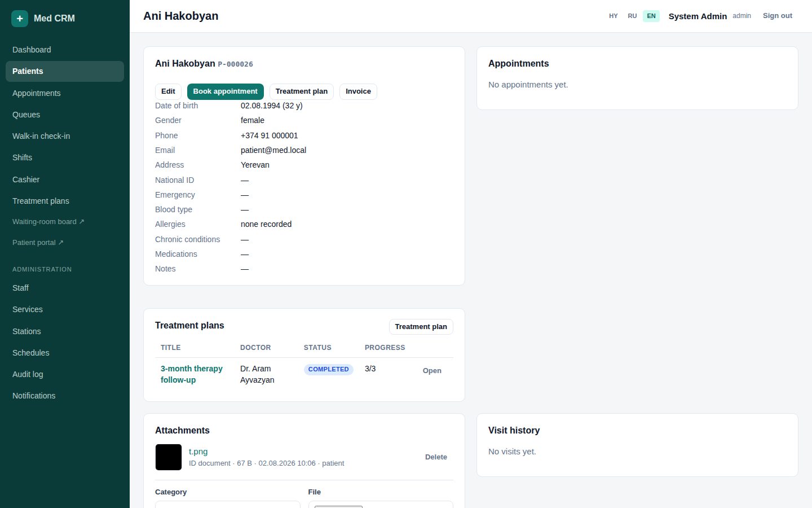
Task: Open Schedules in the sidebar
Action: coord(65,353)
